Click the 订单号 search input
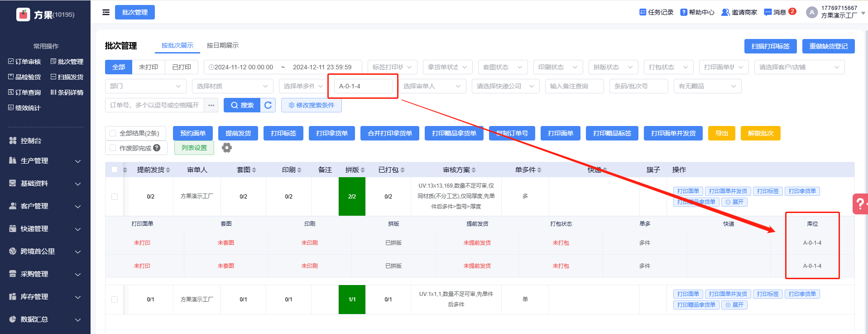Image resolution: width=868 pixels, height=334 pixels. [x=155, y=105]
